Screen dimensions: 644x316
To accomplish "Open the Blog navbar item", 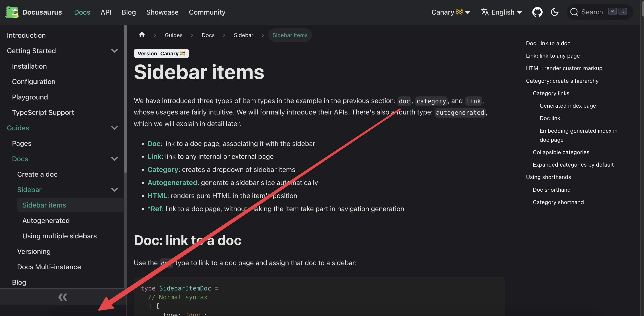I will pyautogui.click(x=128, y=12).
